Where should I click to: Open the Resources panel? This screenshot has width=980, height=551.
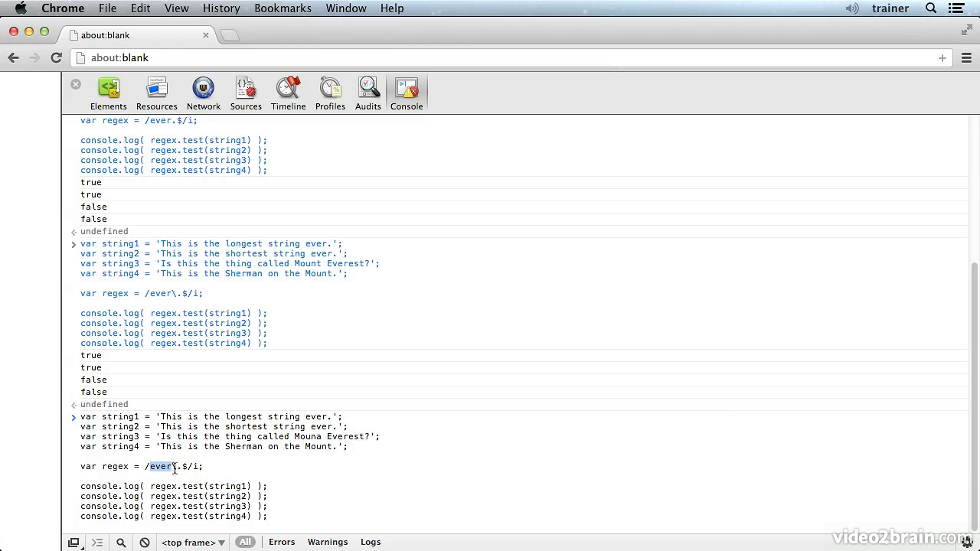pos(156,94)
